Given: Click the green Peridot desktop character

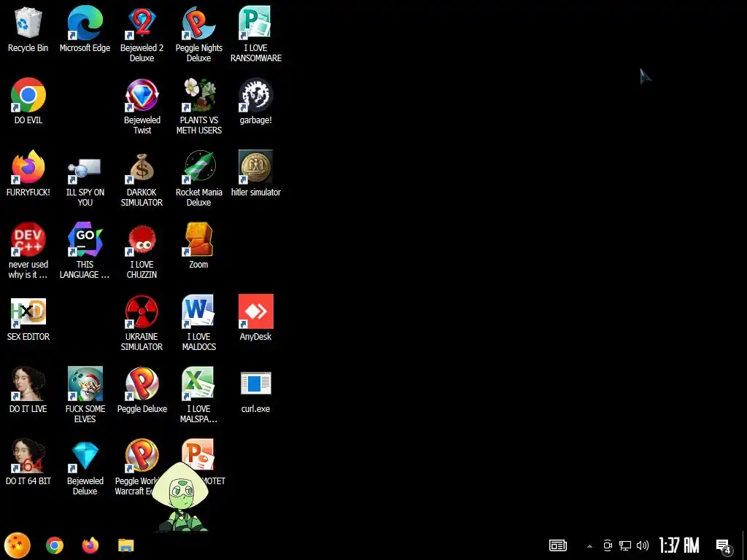Looking at the screenshot, I should click(x=181, y=497).
